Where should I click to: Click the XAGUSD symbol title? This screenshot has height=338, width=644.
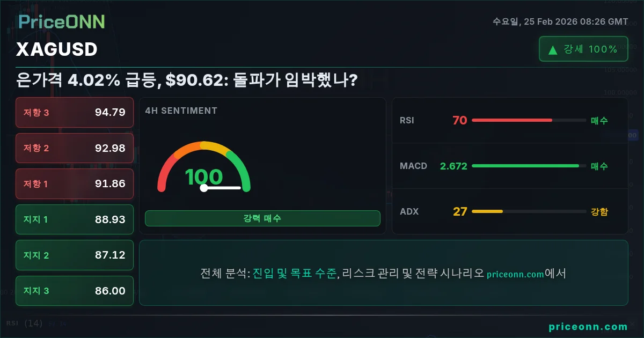click(x=57, y=49)
